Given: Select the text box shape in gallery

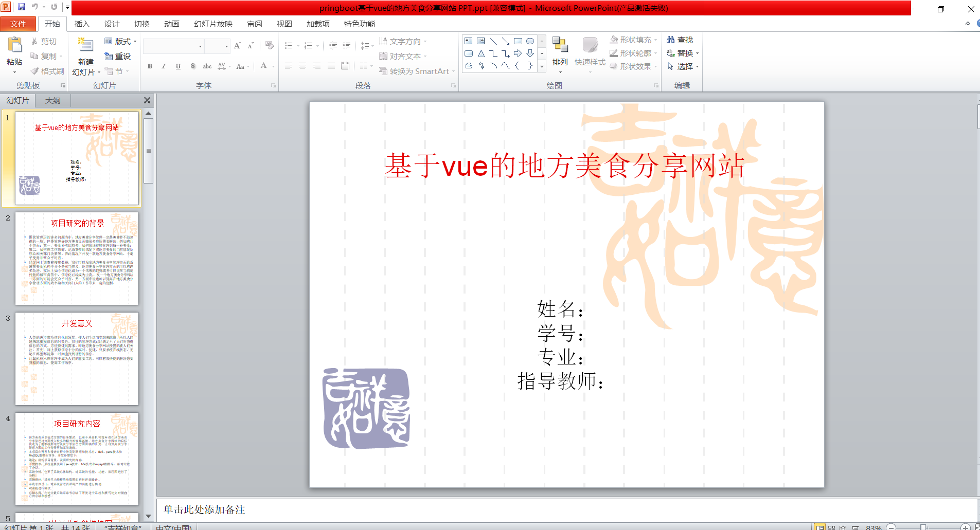Looking at the screenshot, I should pyautogui.click(x=468, y=41).
